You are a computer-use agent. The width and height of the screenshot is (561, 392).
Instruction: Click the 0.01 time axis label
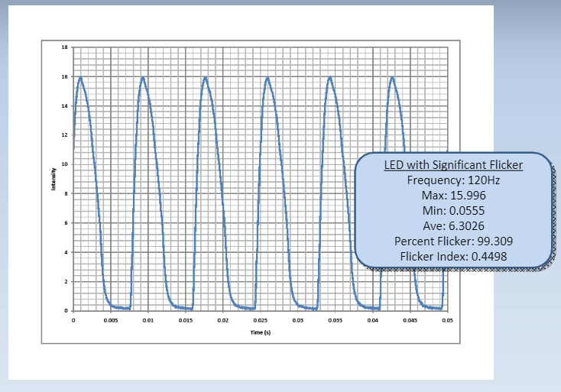(x=148, y=320)
